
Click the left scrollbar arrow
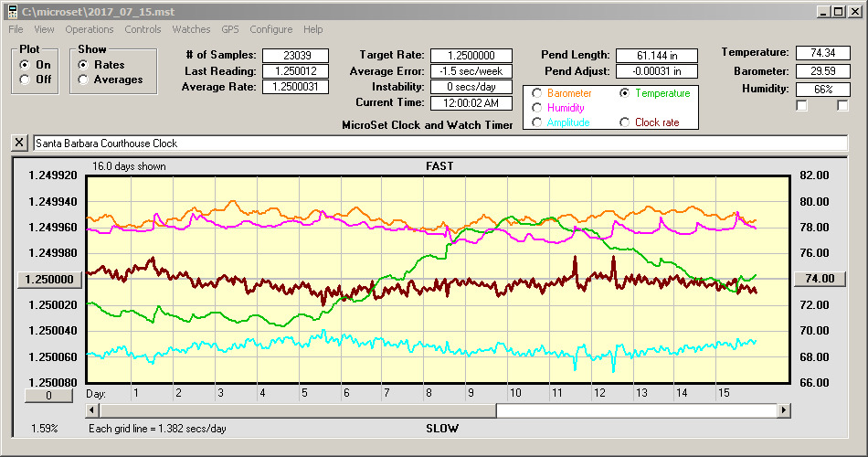click(x=93, y=410)
